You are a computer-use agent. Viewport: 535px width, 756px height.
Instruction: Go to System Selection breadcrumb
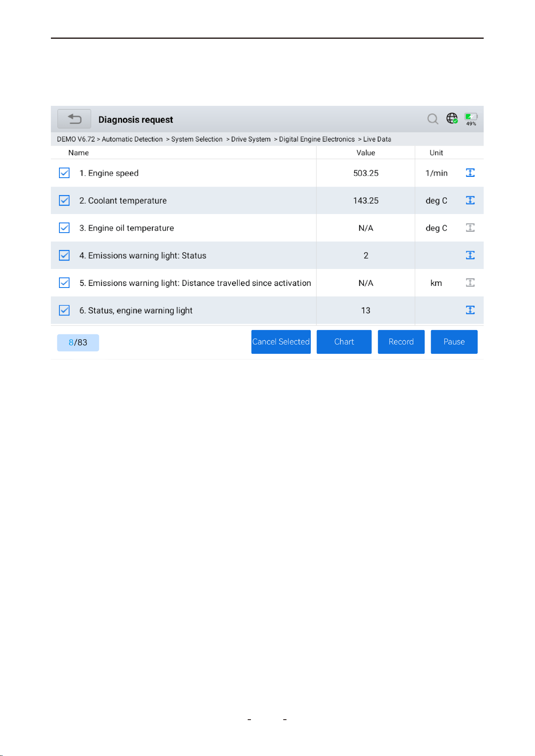[x=197, y=139]
